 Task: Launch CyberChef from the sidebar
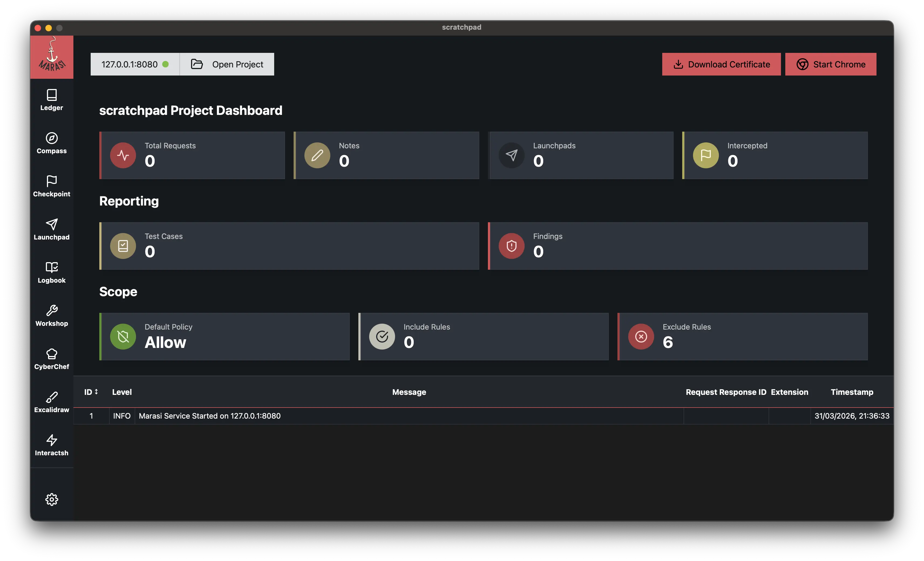(51, 359)
